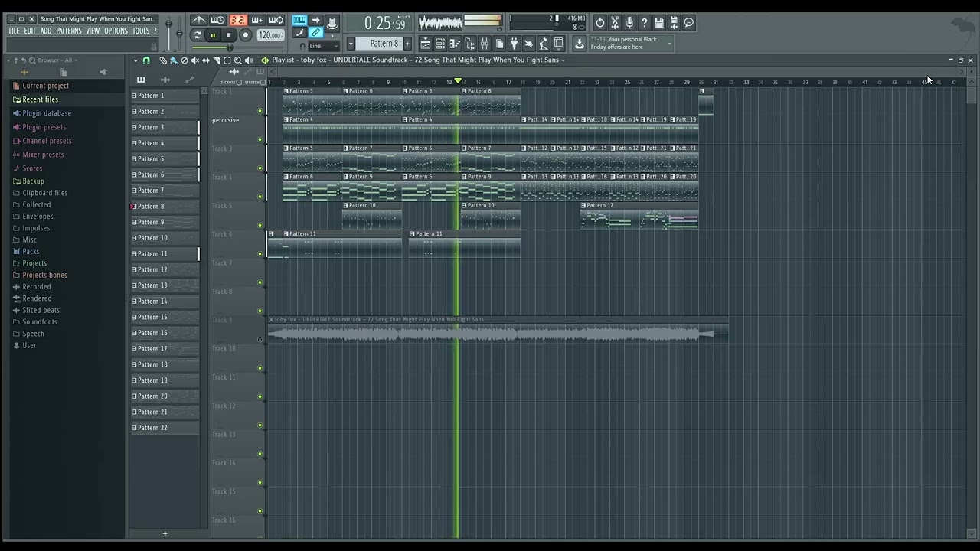Toggle mute light on the percusive track

point(260,139)
